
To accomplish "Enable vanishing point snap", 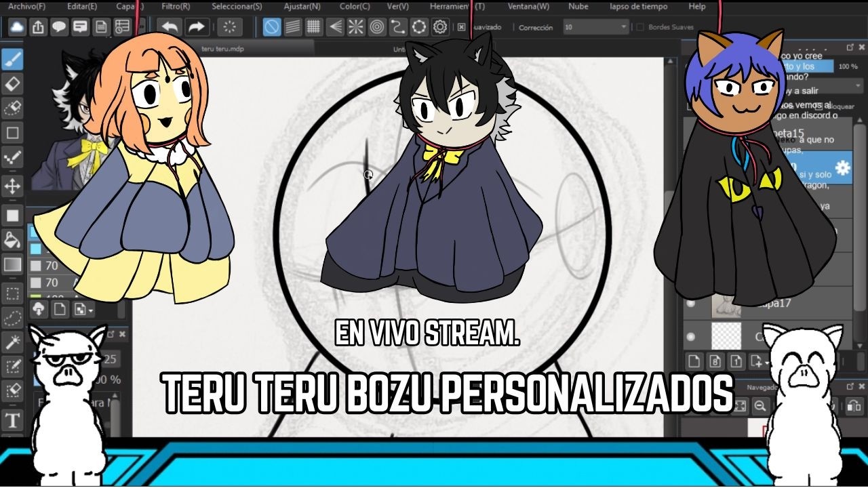I will click(334, 27).
